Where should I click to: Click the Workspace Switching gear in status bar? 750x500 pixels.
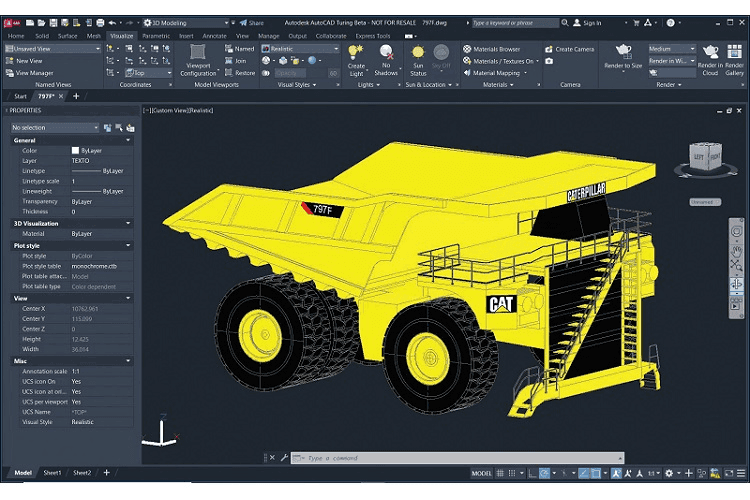click(669, 473)
